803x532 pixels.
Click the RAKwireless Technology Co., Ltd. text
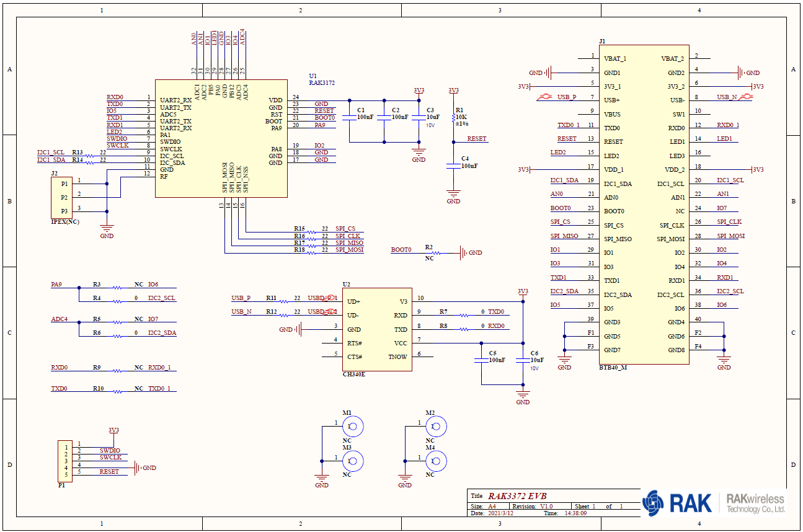click(x=755, y=503)
